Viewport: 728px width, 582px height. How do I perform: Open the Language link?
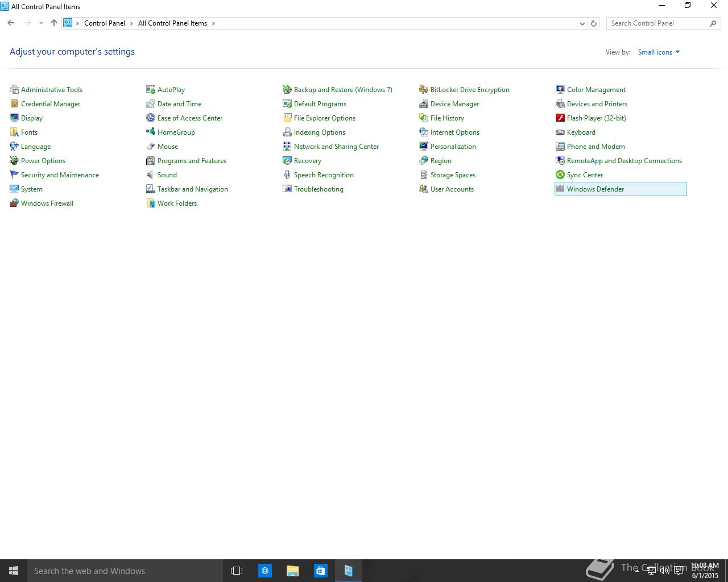[36, 147]
